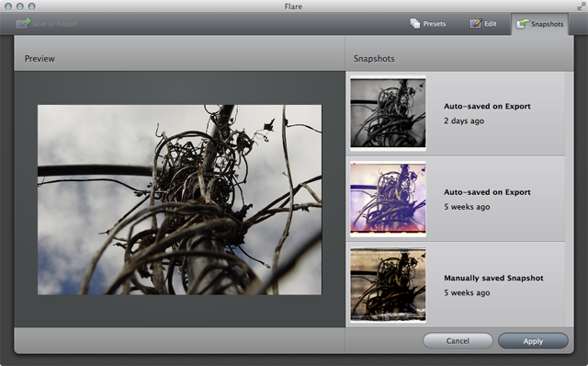Click '5 weeks ago' under Auto-saved on Export

point(467,207)
